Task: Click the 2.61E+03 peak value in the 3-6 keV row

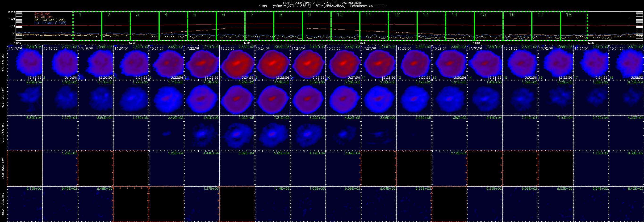Action: [x=601, y=47]
